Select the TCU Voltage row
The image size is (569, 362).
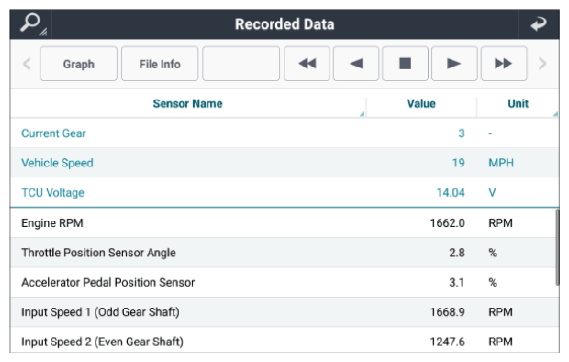[285, 192]
